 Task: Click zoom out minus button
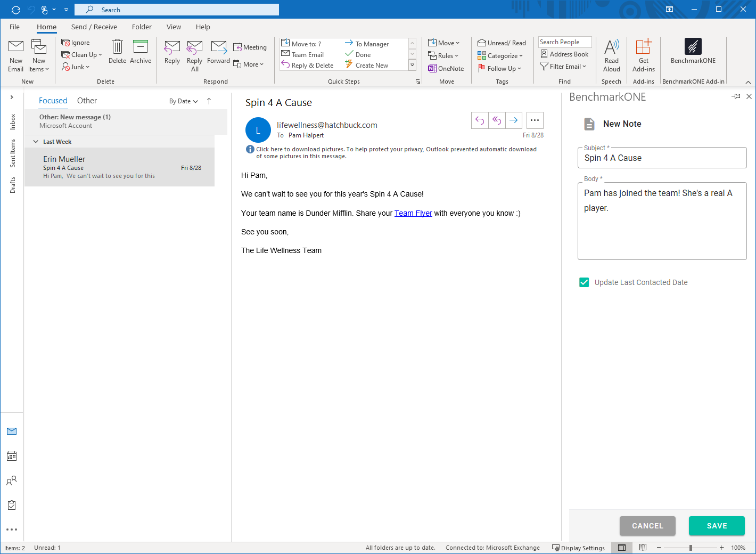click(x=659, y=548)
